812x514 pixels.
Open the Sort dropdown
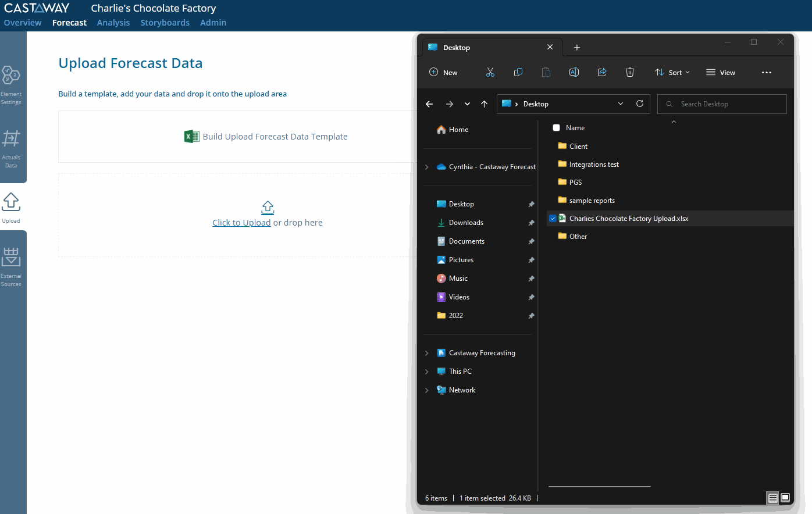672,73
